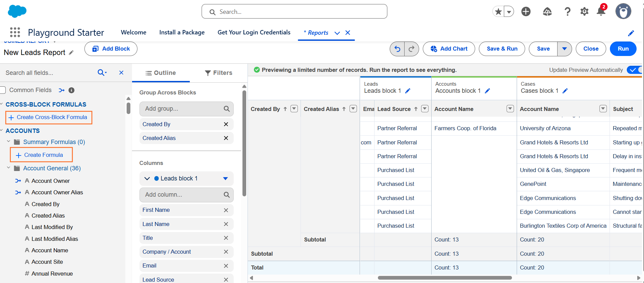The image size is (644, 283).
Task: Close the fields panel with X
Action: (121, 73)
